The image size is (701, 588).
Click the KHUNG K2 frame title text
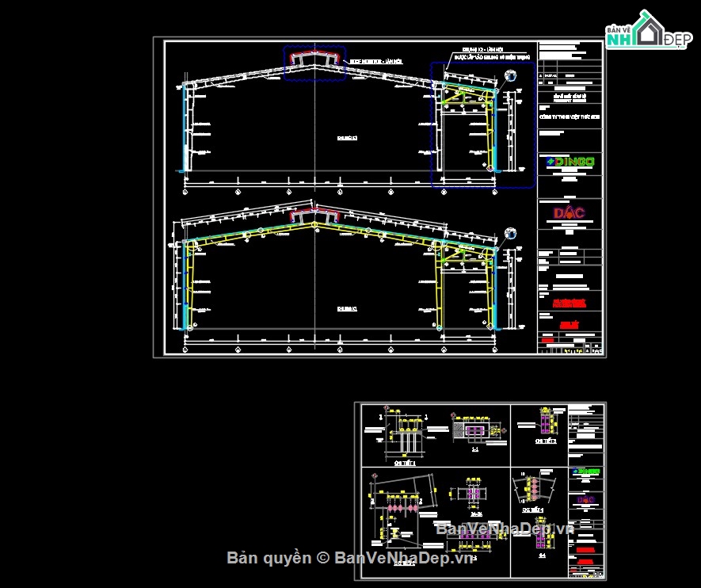[x=347, y=138]
